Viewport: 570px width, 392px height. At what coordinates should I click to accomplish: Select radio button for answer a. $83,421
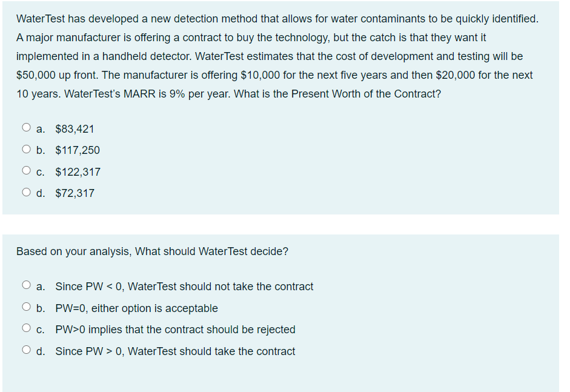27,127
